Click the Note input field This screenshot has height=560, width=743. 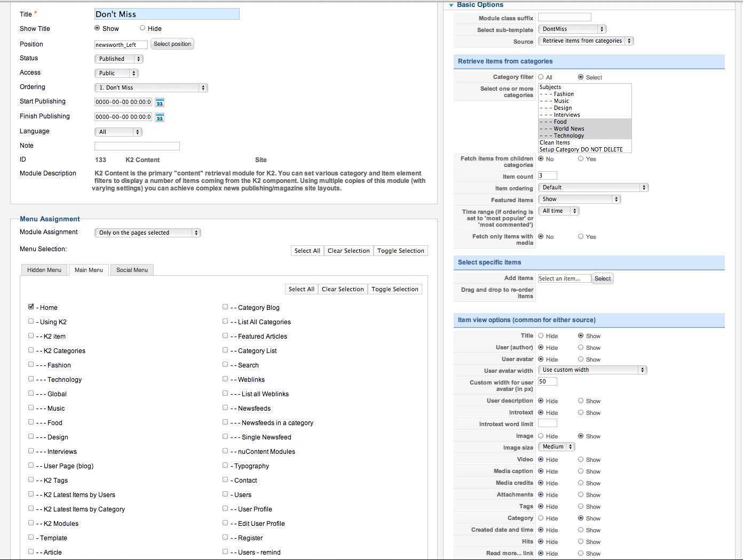click(x=137, y=146)
